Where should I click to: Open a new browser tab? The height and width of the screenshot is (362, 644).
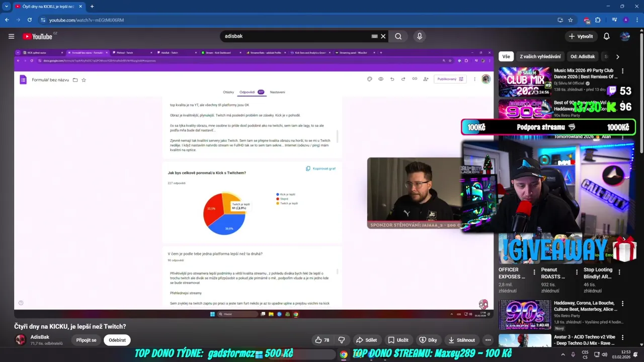(92, 7)
